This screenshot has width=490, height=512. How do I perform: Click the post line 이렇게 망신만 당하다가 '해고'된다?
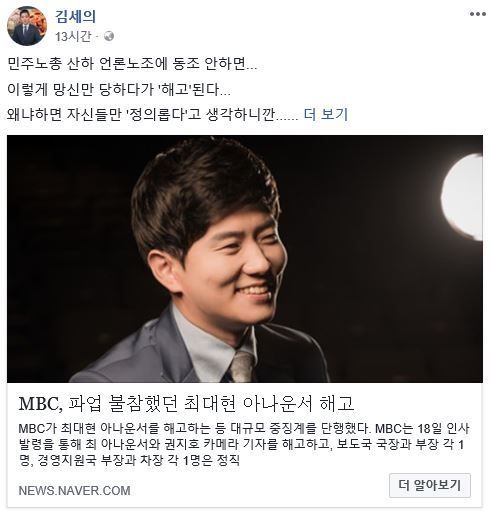pos(119,89)
